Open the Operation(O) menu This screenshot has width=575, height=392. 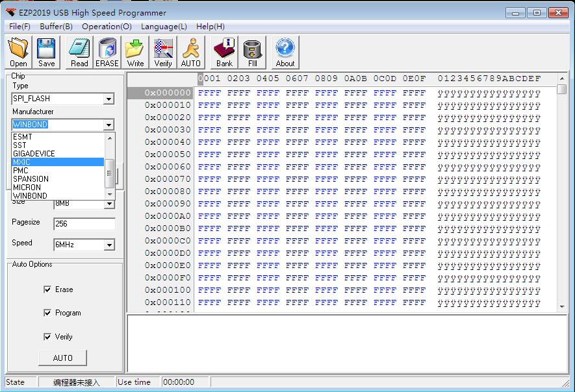pos(107,27)
